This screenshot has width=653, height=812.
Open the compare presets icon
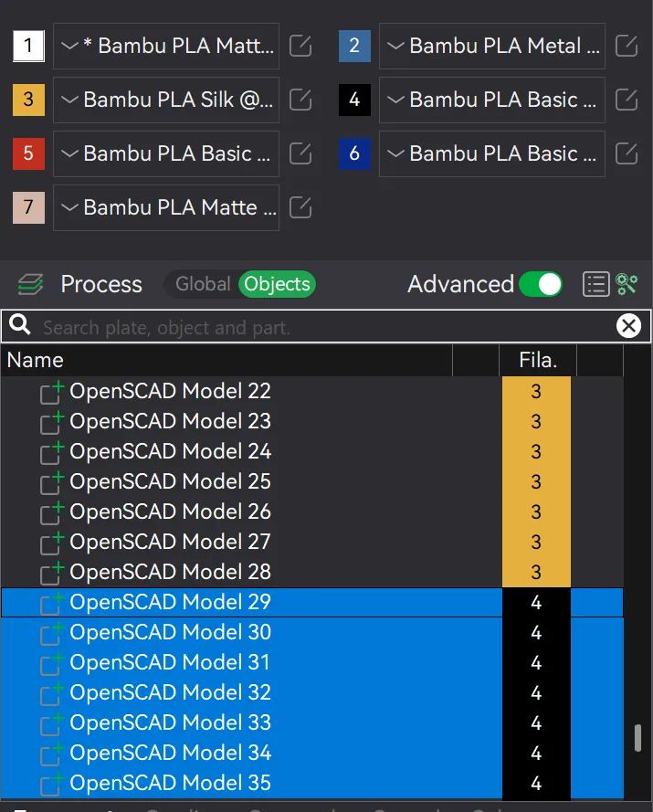pos(627,284)
